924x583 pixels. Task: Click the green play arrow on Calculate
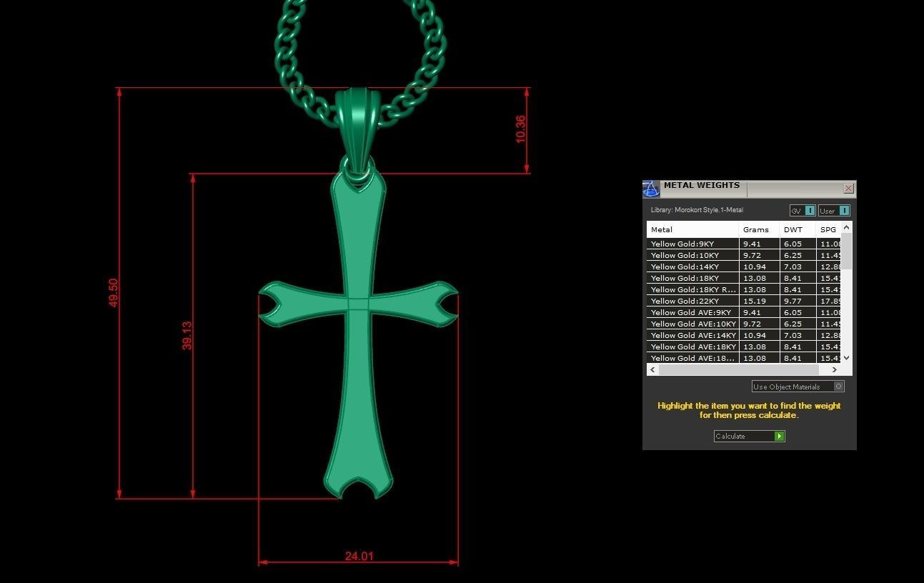click(780, 436)
